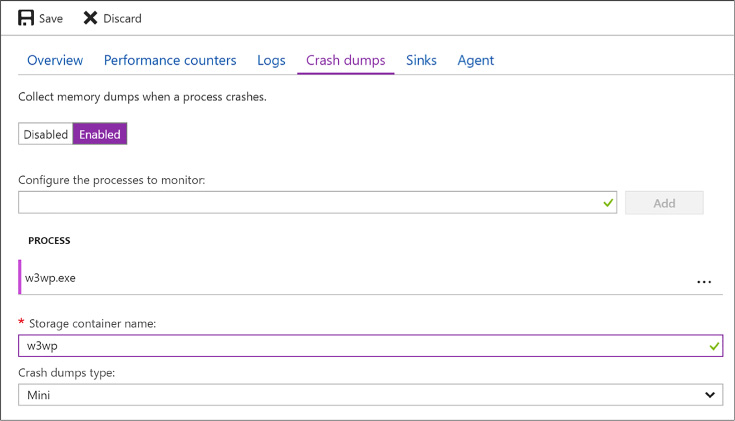Expand the Crash dumps type chevron

(x=710, y=395)
